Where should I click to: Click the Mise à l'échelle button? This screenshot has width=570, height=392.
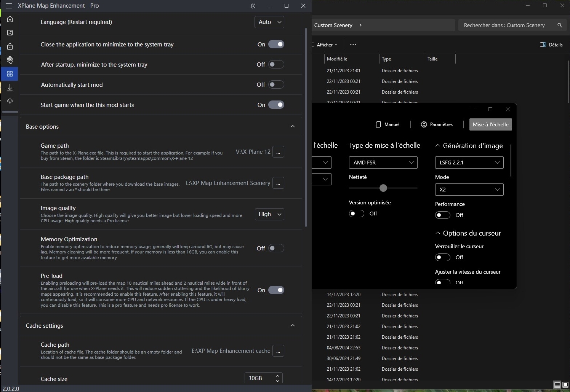[x=490, y=124]
